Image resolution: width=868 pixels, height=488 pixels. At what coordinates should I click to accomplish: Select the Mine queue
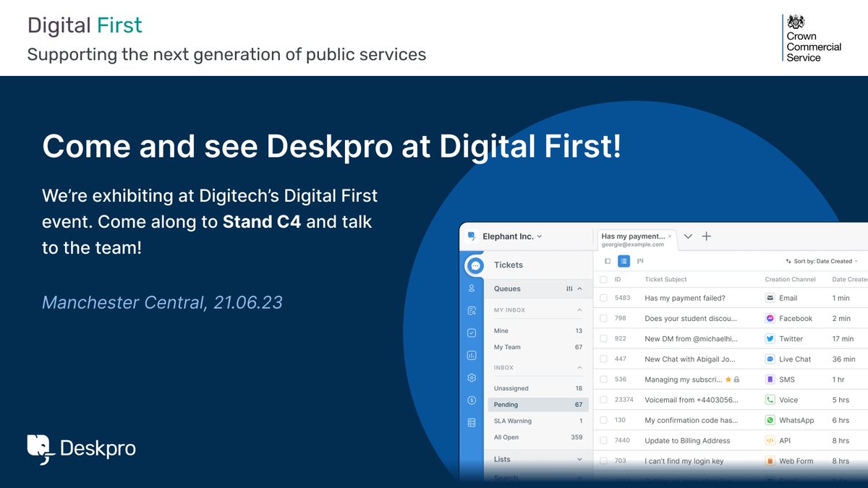pyautogui.click(x=538, y=331)
